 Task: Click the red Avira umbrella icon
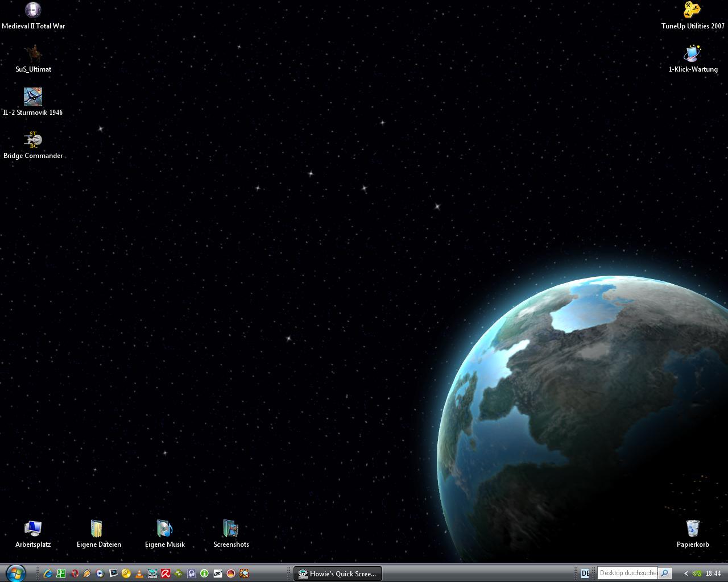(166, 573)
